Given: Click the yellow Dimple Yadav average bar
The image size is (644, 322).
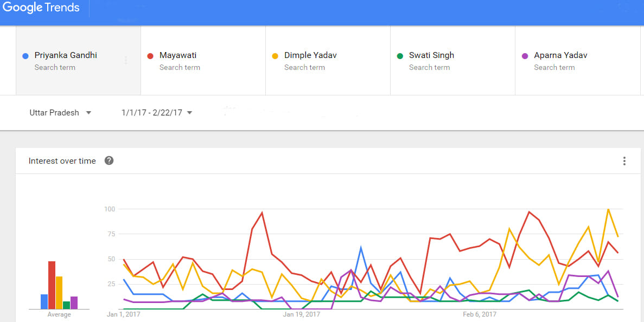Looking at the screenshot, I should tap(59, 293).
